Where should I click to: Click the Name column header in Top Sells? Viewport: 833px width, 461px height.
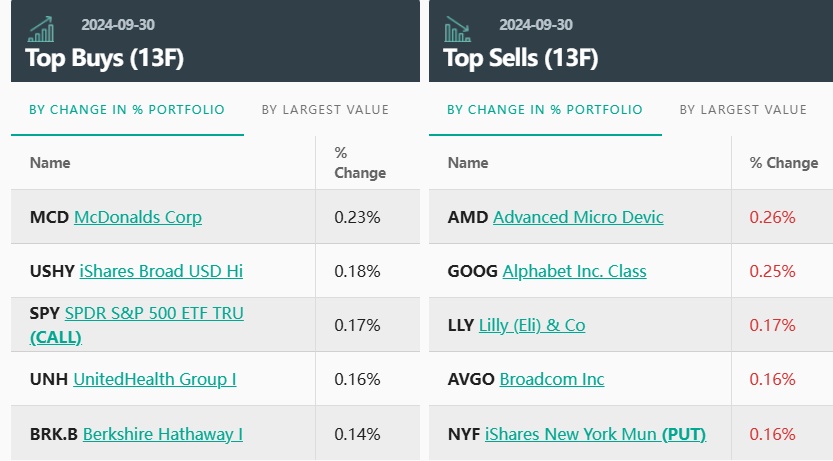pyautogui.click(x=468, y=163)
